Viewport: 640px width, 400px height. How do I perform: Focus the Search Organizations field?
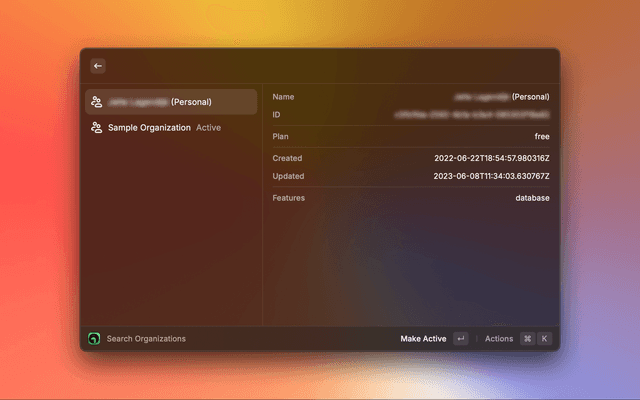click(146, 339)
